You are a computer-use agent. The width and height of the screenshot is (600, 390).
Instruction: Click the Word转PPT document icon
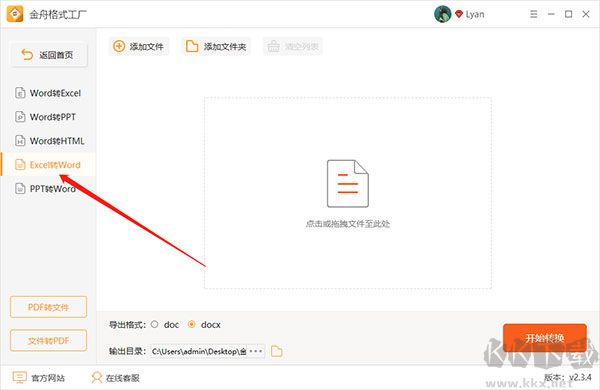(x=20, y=117)
